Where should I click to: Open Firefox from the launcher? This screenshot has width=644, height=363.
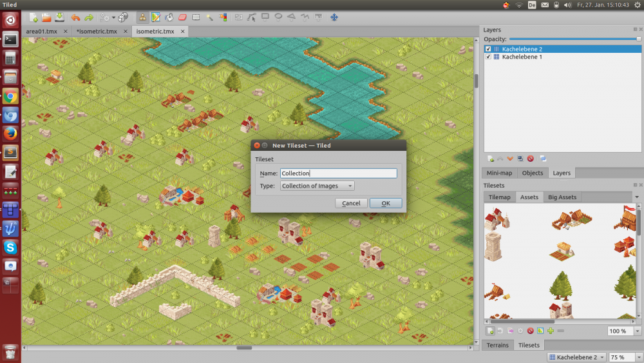(x=10, y=133)
